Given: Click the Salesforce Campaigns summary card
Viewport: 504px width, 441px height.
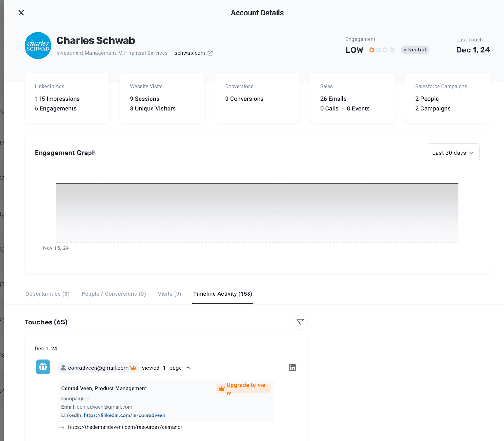Looking at the screenshot, I should coord(448,98).
